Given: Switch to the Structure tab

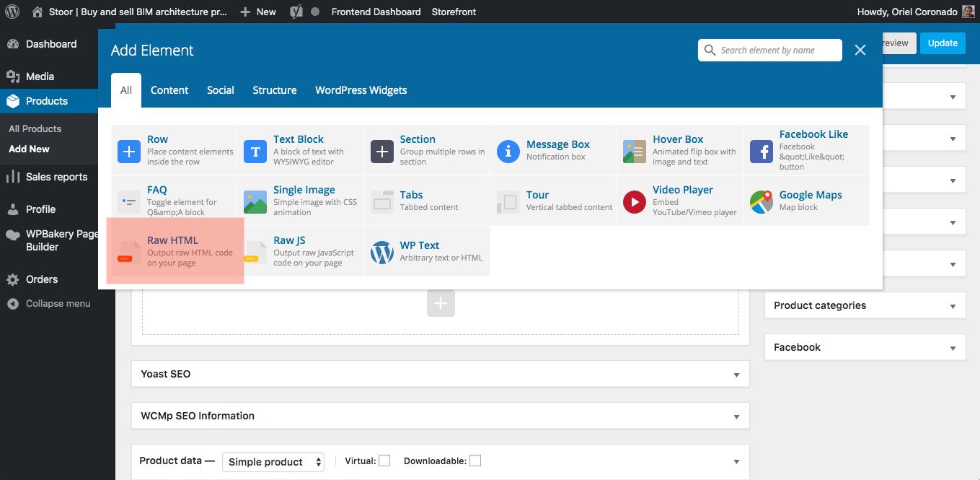Looking at the screenshot, I should click(275, 90).
